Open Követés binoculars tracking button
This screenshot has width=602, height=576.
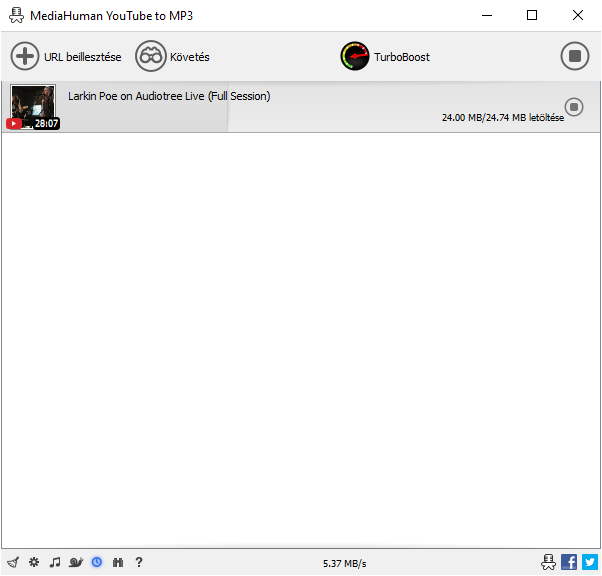click(x=150, y=56)
